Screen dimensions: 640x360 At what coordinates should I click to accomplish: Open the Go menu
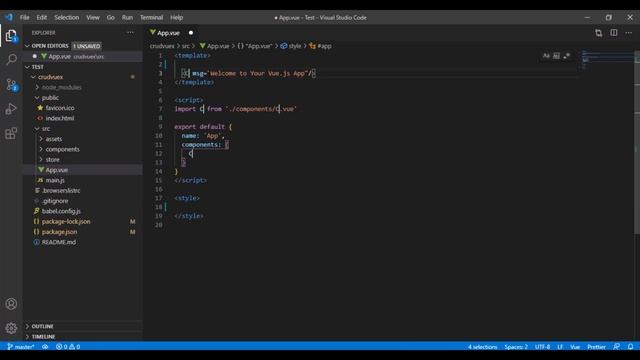[111, 18]
